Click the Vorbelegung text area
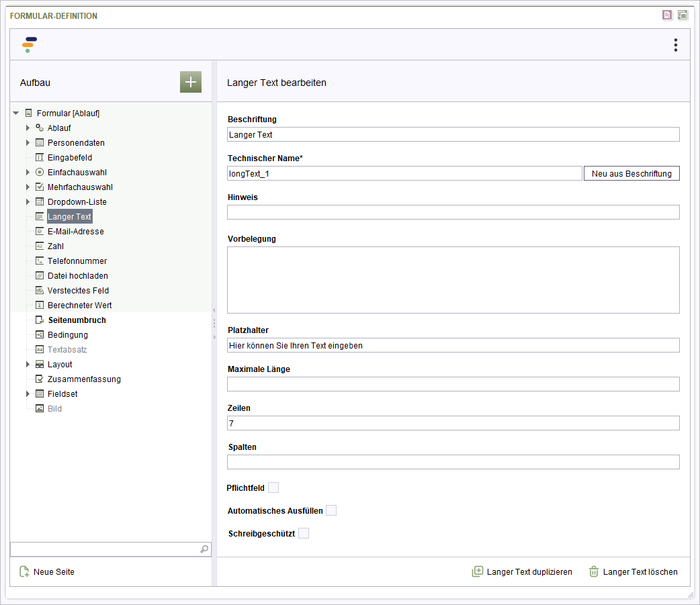700x605 pixels. (453, 280)
